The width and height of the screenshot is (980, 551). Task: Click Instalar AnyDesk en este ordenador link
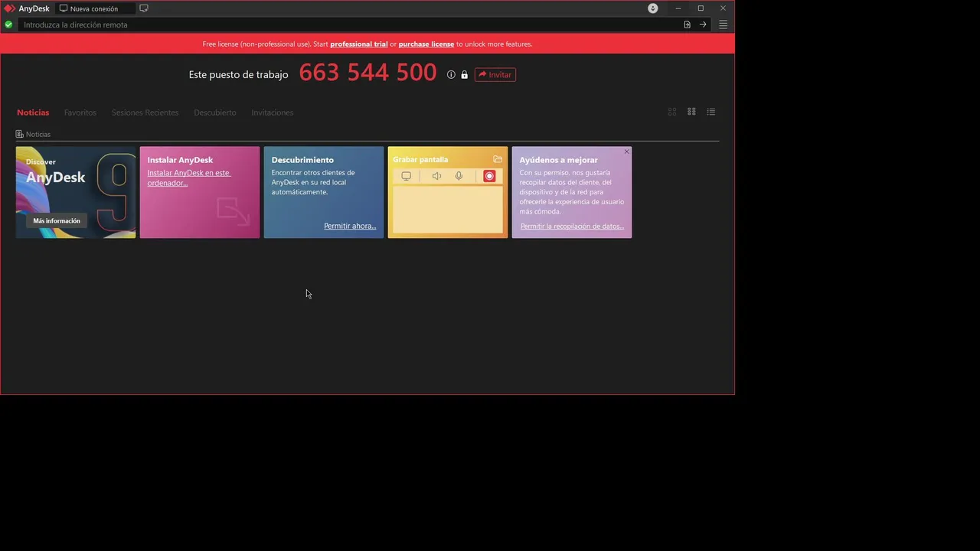click(189, 178)
